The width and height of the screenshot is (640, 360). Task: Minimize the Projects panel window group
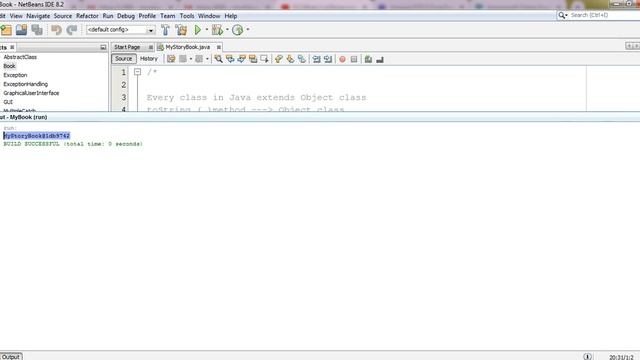103,47
